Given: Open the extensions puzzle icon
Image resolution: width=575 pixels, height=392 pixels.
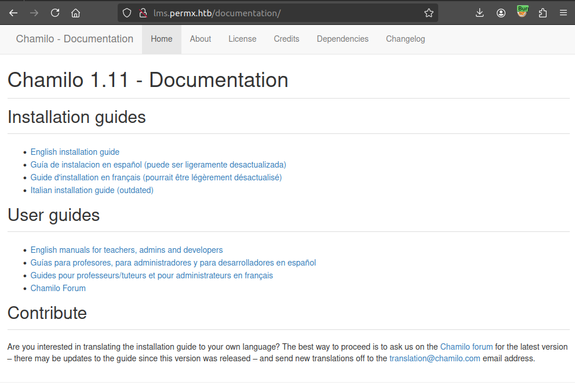Looking at the screenshot, I should 543,13.
